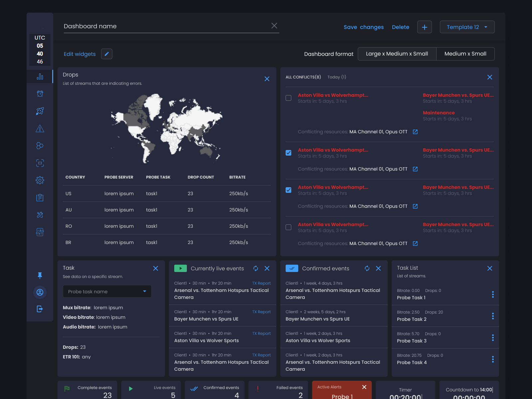This screenshot has height=399, width=532.
Task: Select the clipboard icon in the sidebar
Action: click(40, 197)
